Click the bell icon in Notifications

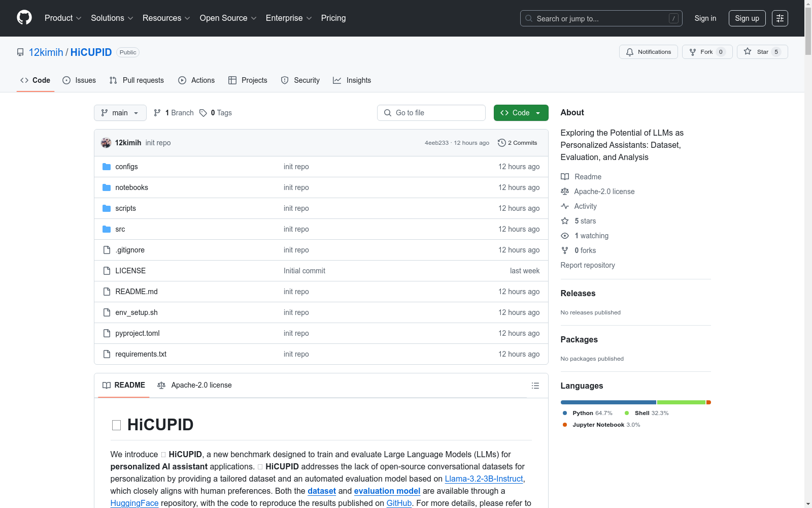point(630,52)
